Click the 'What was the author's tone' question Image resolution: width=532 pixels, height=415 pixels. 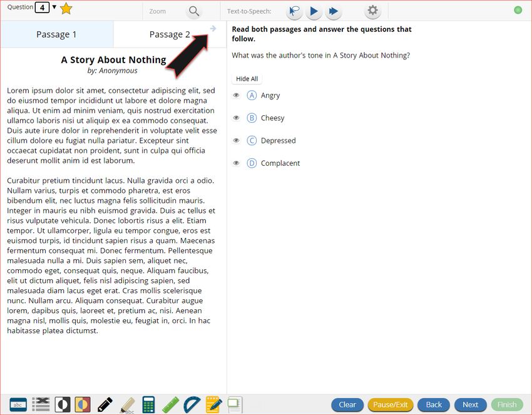[x=321, y=55]
